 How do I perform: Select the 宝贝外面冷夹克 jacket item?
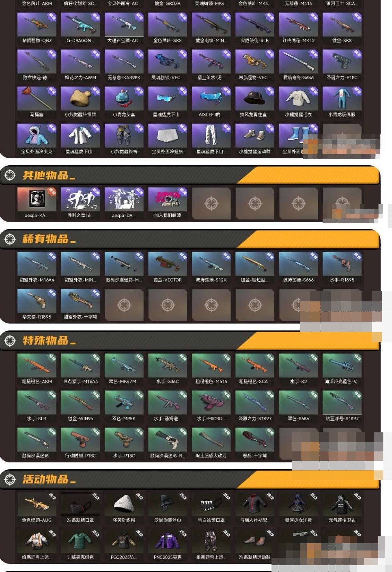tap(37, 139)
